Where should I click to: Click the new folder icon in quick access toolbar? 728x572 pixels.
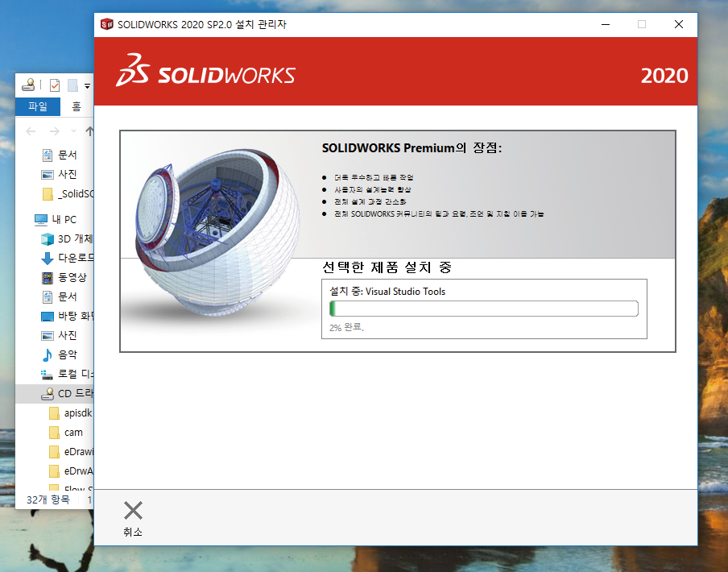pyautogui.click(x=73, y=85)
